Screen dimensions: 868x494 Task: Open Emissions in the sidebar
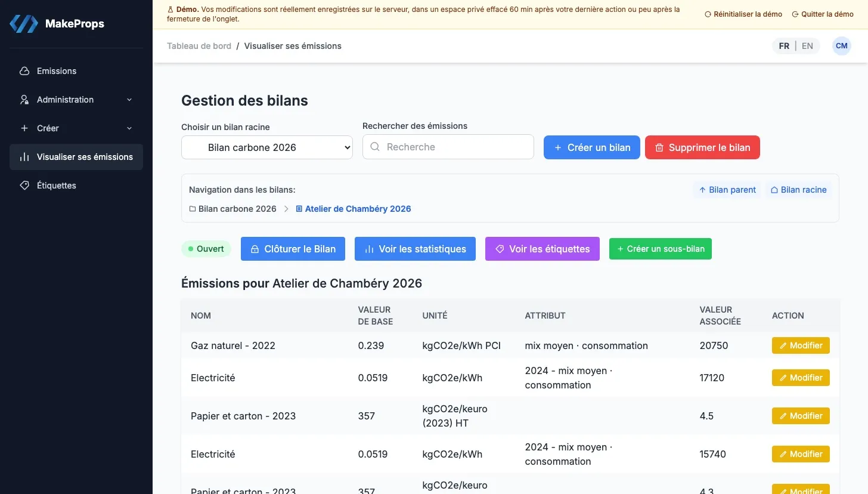pos(76,71)
